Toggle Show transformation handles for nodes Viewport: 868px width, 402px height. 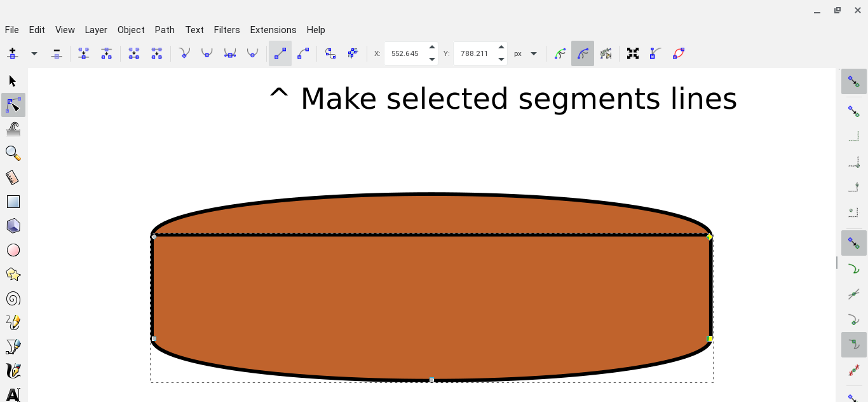click(633, 53)
